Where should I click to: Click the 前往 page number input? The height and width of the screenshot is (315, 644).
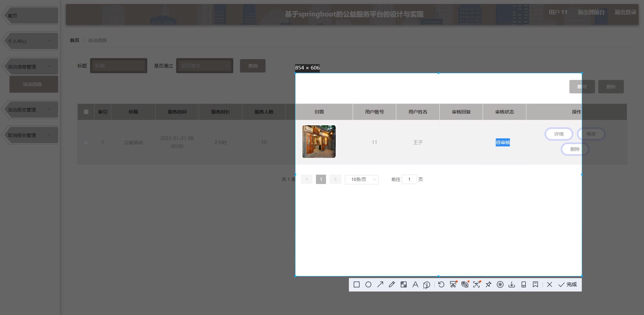(409, 179)
